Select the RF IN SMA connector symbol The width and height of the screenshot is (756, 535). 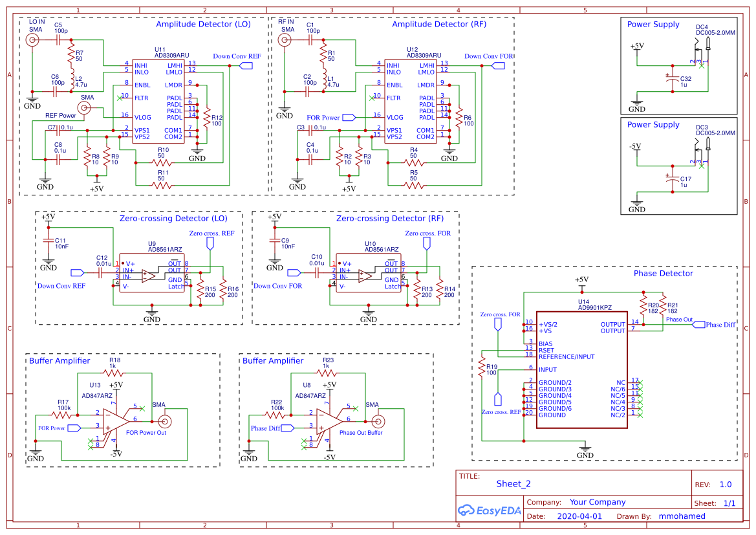[x=285, y=39]
